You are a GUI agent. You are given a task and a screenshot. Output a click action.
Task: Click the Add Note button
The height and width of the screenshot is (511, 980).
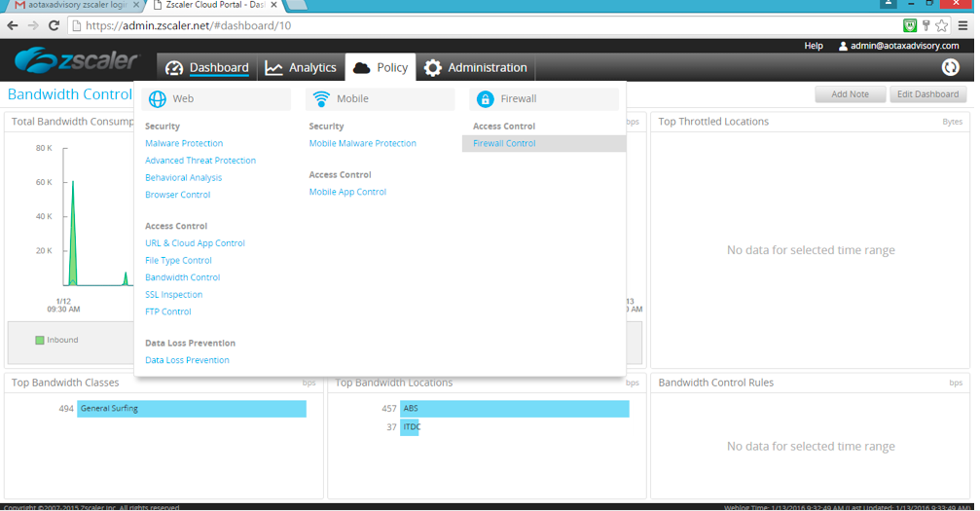tap(850, 94)
